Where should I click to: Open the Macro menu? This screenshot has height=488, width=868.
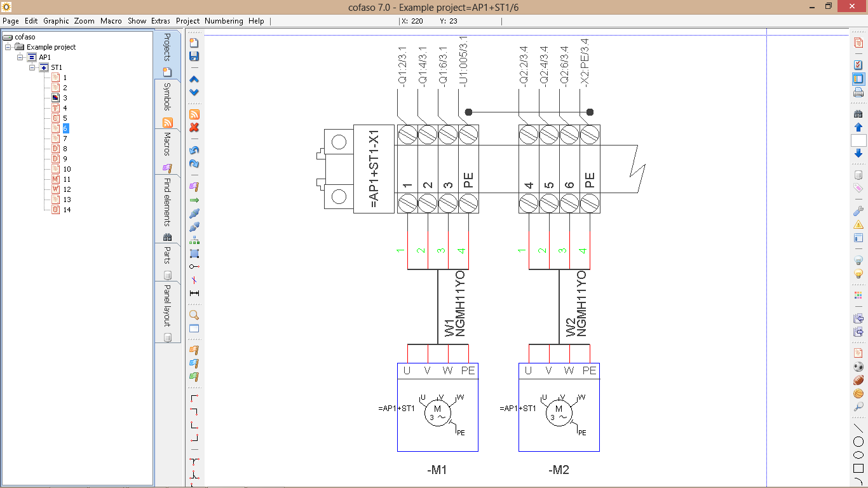(111, 21)
